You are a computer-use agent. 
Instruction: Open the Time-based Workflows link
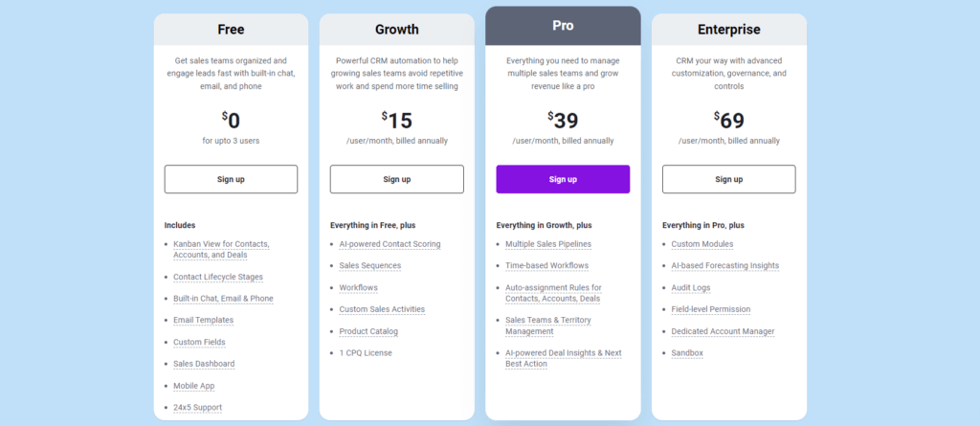(546, 266)
